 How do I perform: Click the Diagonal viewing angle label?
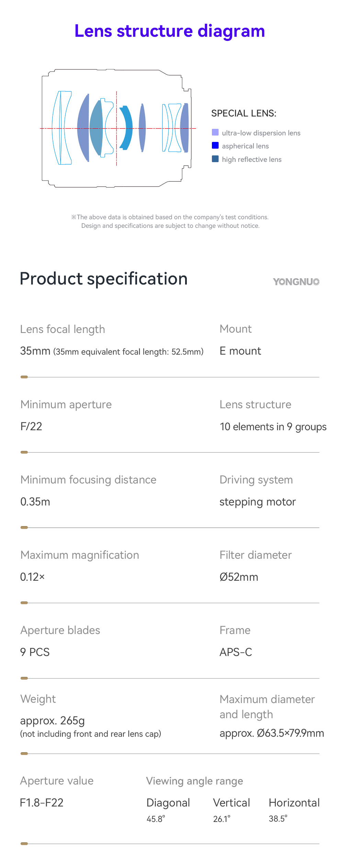pyautogui.click(x=168, y=803)
